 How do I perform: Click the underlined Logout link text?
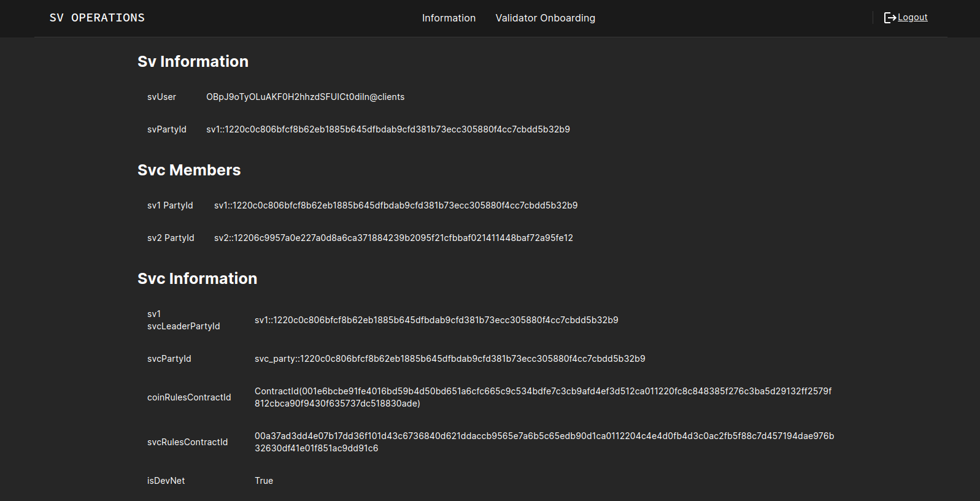tap(912, 17)
